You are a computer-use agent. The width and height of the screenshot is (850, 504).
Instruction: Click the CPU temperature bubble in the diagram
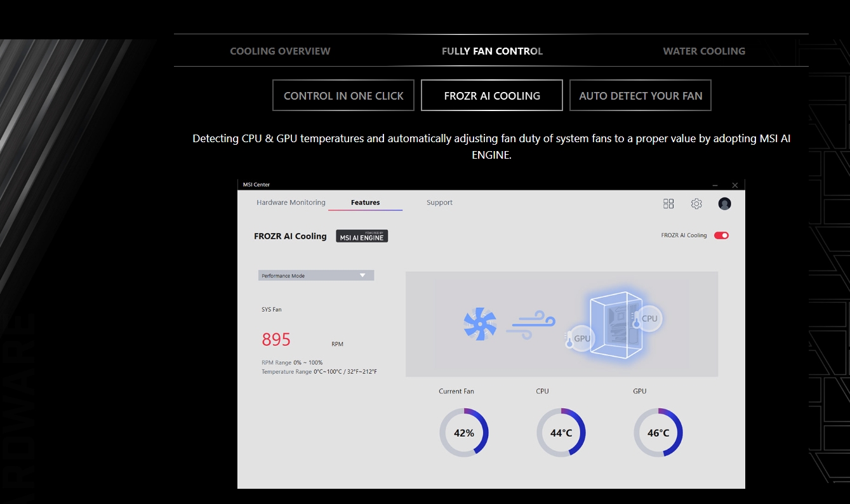(x=647, y=319)
